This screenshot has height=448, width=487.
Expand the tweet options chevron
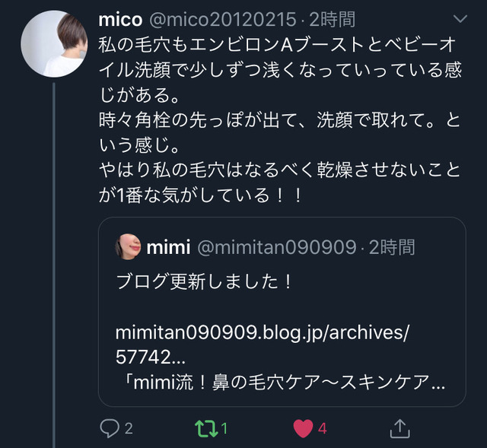click(460, 19)
